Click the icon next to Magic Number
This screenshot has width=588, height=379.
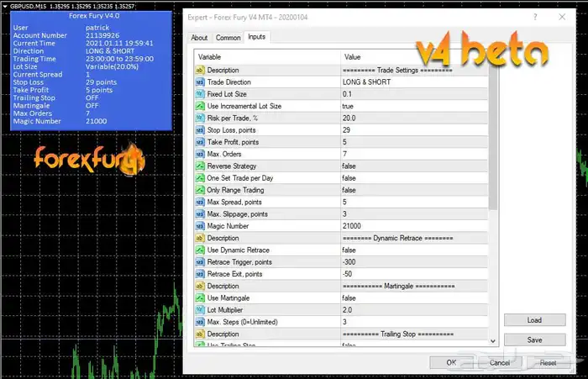tap(200, 226)
